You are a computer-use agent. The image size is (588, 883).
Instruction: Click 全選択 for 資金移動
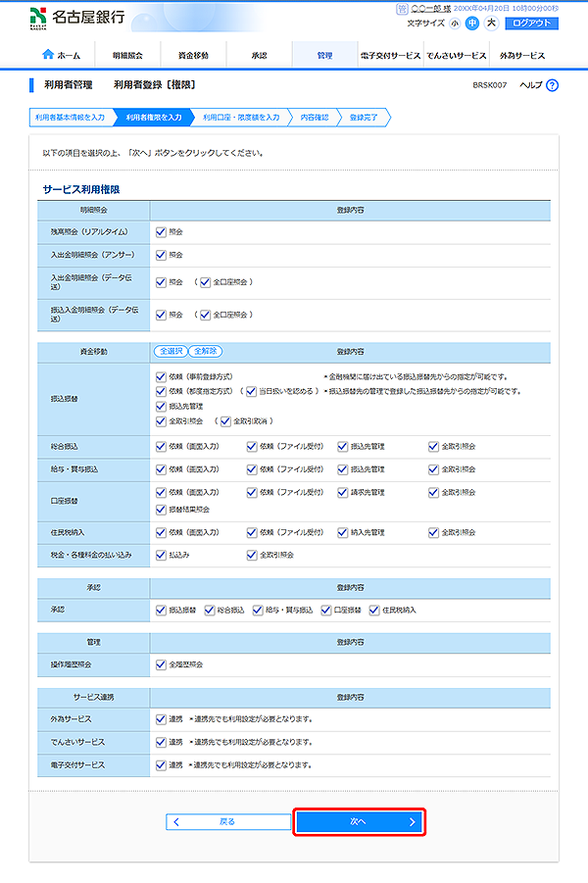pyautogui.click(x=171, y=351)
